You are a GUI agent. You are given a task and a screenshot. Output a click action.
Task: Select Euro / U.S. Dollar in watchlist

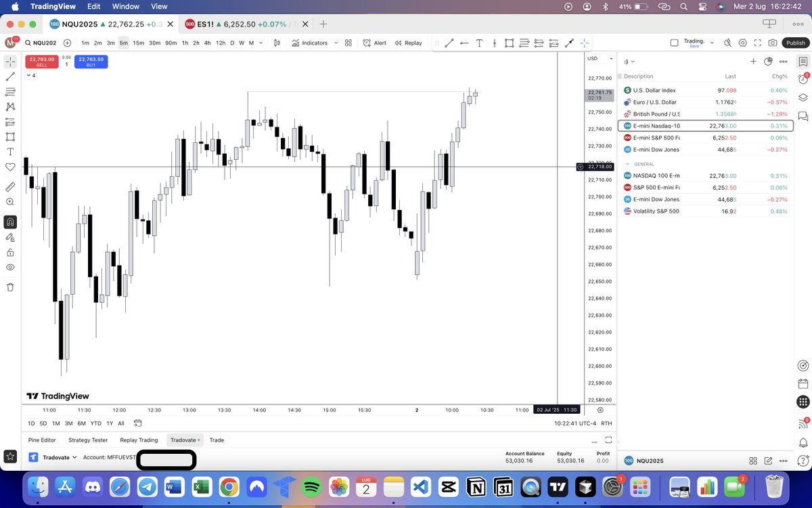706,102
